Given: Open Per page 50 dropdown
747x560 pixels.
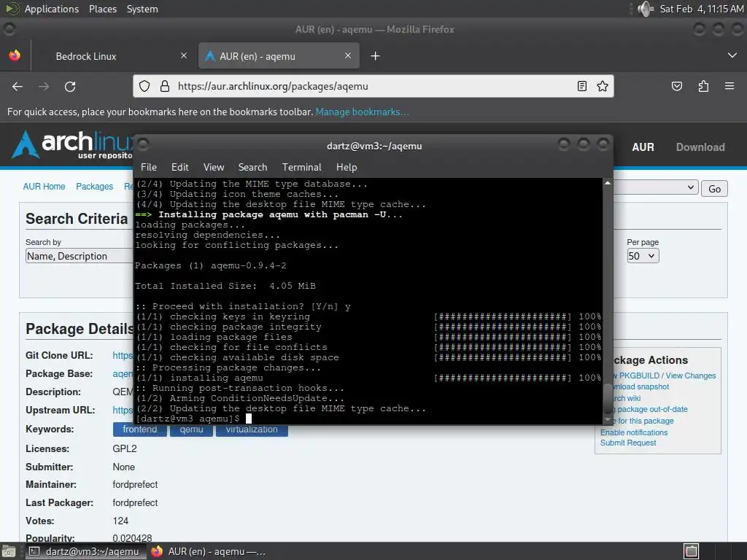Looking at the screenshot, I should tap(643, 256).
